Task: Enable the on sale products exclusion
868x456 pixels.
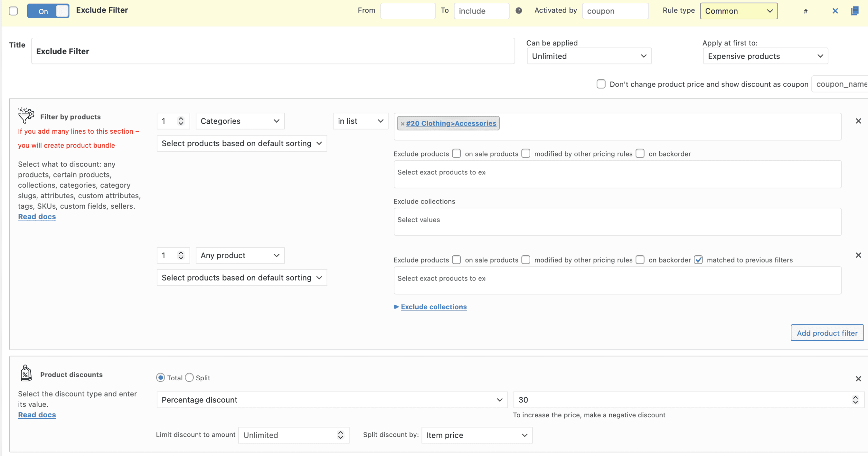Action: click(456, 153)
